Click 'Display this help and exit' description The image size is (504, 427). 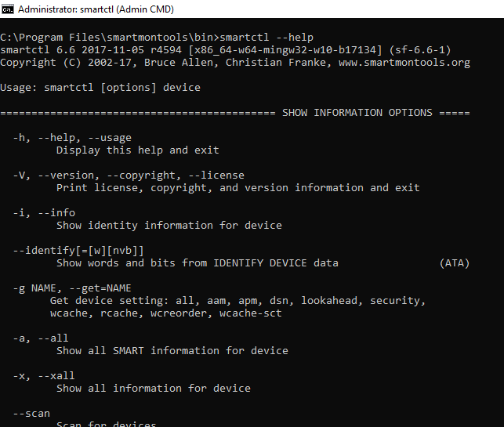point(138,150)
